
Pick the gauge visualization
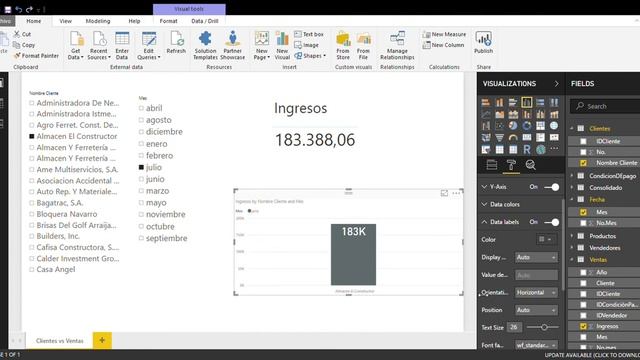(x=513, y=138)
